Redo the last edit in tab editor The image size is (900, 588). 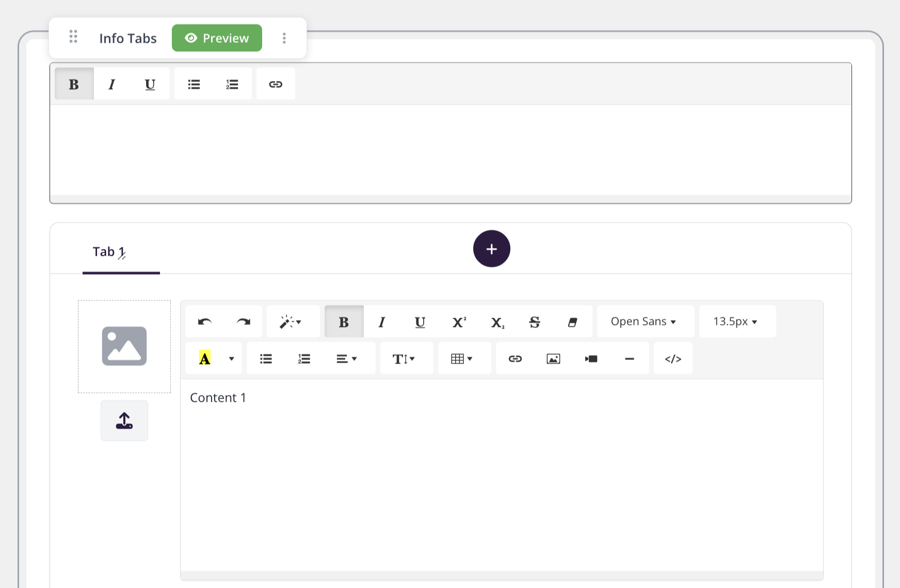pyautogui.click(x=243, y=322)
